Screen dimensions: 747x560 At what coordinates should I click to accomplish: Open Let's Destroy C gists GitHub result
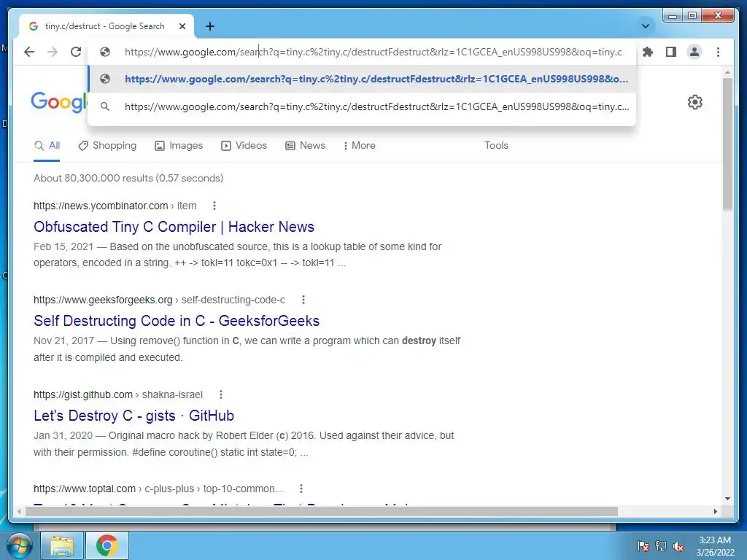(133, 416)
